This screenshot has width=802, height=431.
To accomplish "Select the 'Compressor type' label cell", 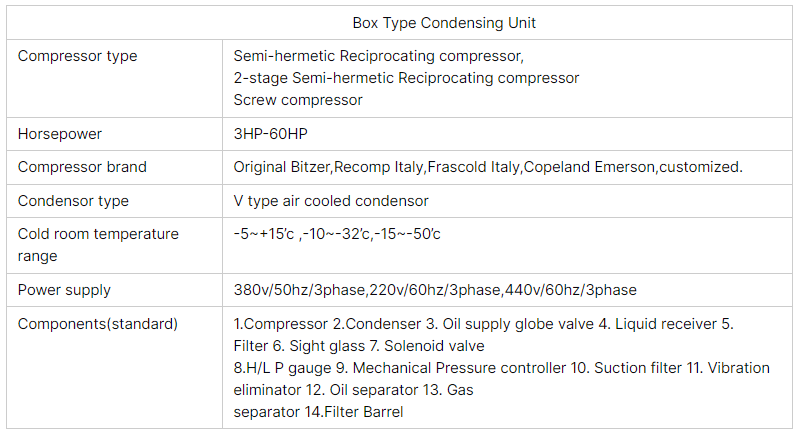I will 78,56.
